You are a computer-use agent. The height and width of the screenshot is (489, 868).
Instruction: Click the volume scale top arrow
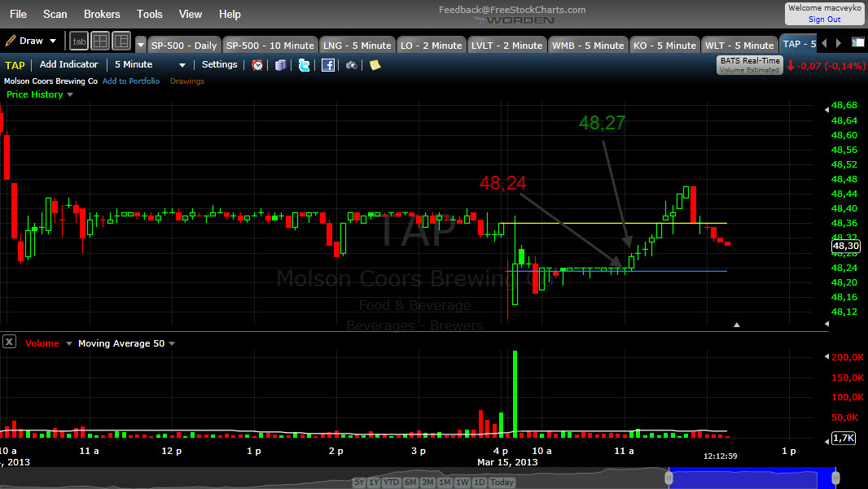[x=826, y=356]
